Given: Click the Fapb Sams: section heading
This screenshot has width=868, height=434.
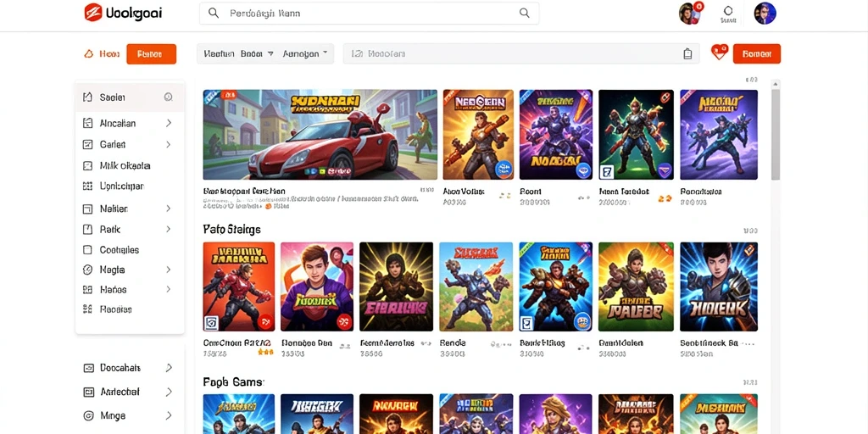Looking at the screenshot, I should pyautogui.click(x=234, y=382).
